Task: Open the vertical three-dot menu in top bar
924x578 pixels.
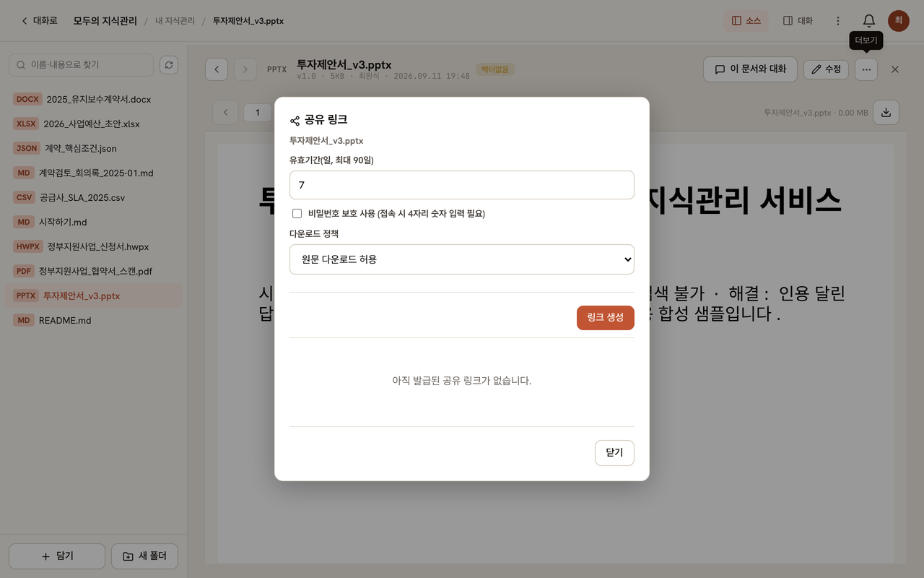Action: pyautogui.click(x=838, y=21)
